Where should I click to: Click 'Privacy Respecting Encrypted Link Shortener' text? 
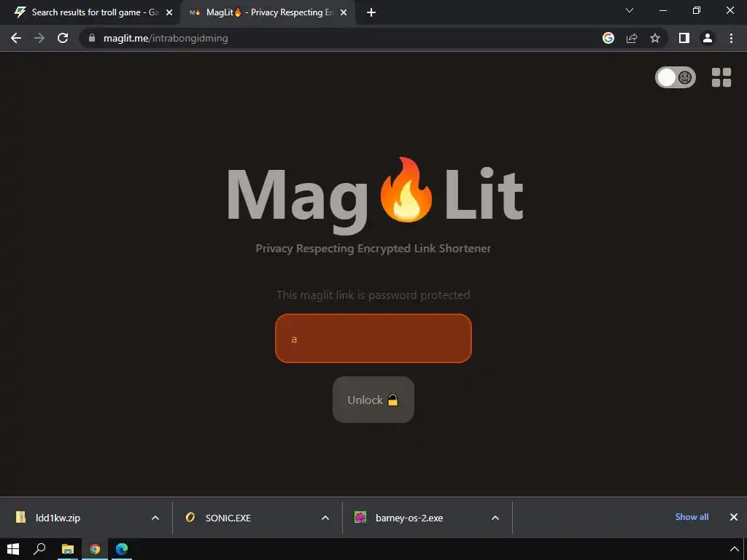[373, 249]
